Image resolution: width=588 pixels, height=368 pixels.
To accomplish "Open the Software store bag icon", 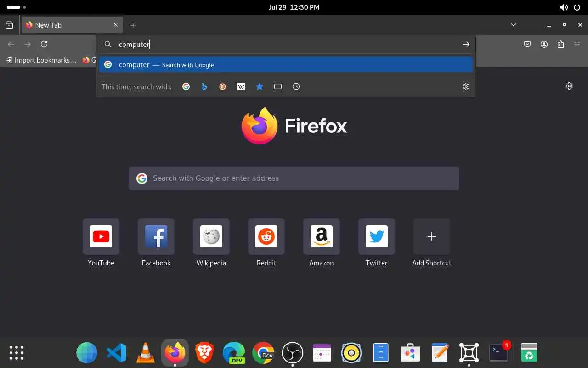I will [x=410, y=353].
